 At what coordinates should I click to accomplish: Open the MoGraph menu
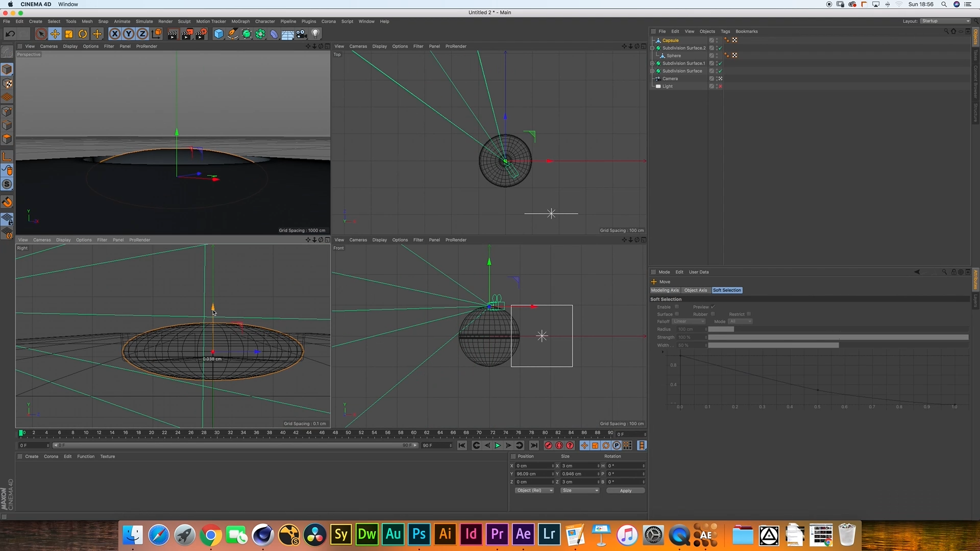pos(240,21)
